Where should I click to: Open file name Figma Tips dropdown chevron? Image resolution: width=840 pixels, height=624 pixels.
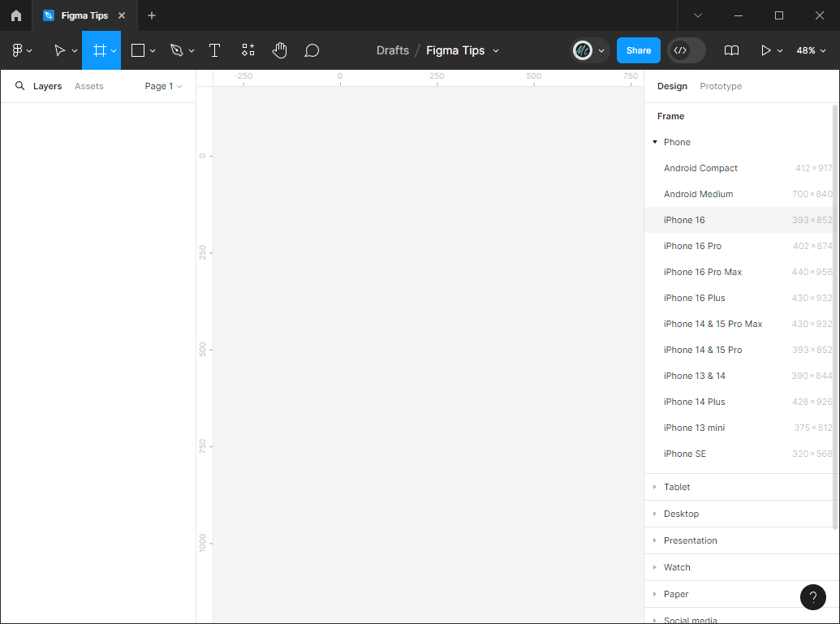pos(496,51)
